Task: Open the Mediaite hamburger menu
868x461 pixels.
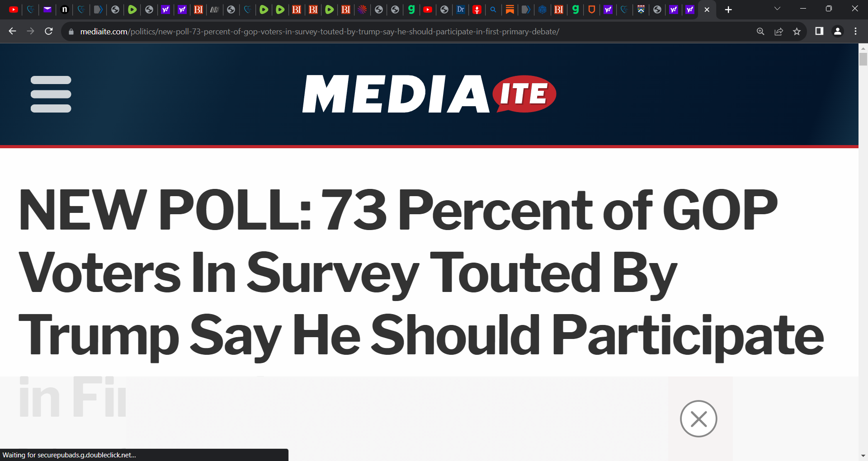Action: 51,94
